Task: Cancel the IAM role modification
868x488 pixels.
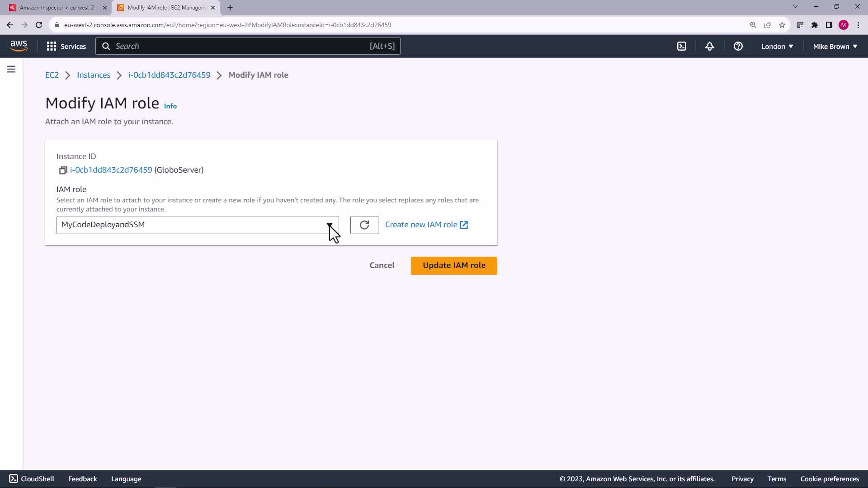Action: click(x=382, y=265)
